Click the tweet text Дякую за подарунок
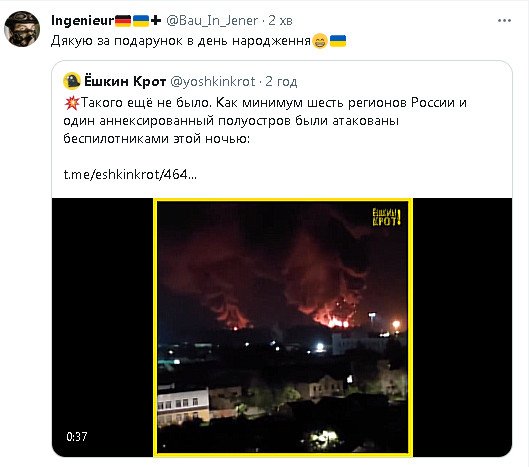 (180, 41)
